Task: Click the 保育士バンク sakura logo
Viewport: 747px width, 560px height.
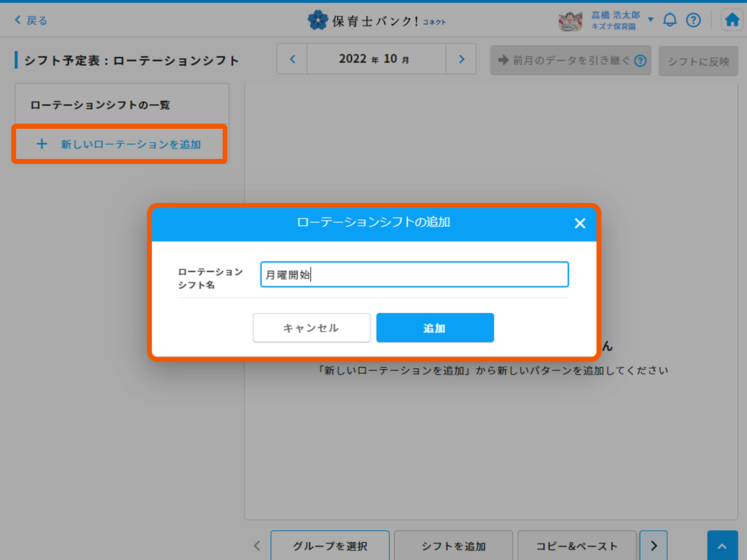Action: tap(318, 20)
